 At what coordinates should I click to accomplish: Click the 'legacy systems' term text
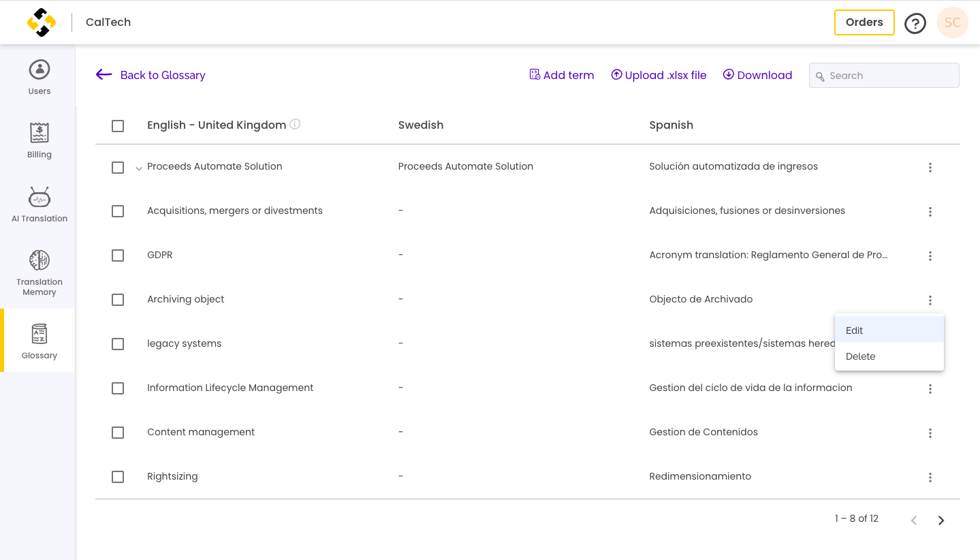tap(184, 343)
